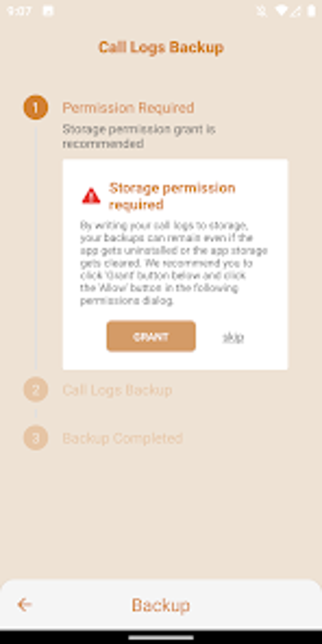Tap the back arrow icon
The image size is (322, 644).
[24, 605]
